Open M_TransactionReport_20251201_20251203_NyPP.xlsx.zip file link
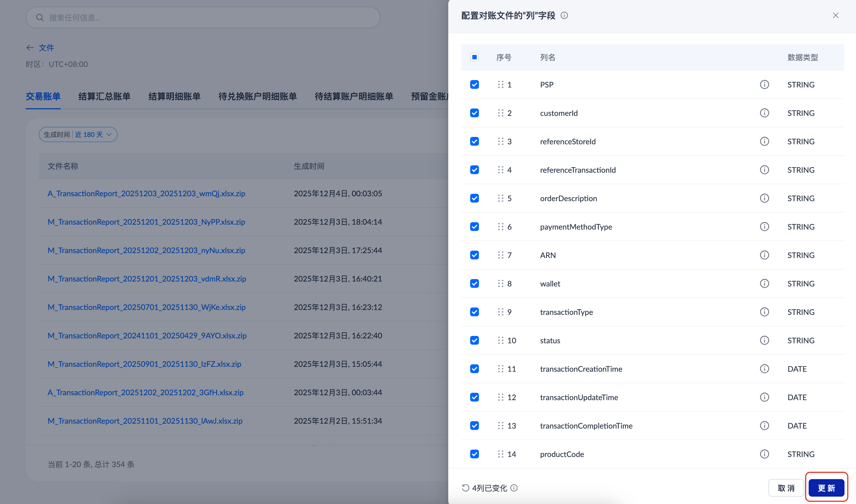The width and height of the screenshot is (856, 504). click(x=146, y=222)
